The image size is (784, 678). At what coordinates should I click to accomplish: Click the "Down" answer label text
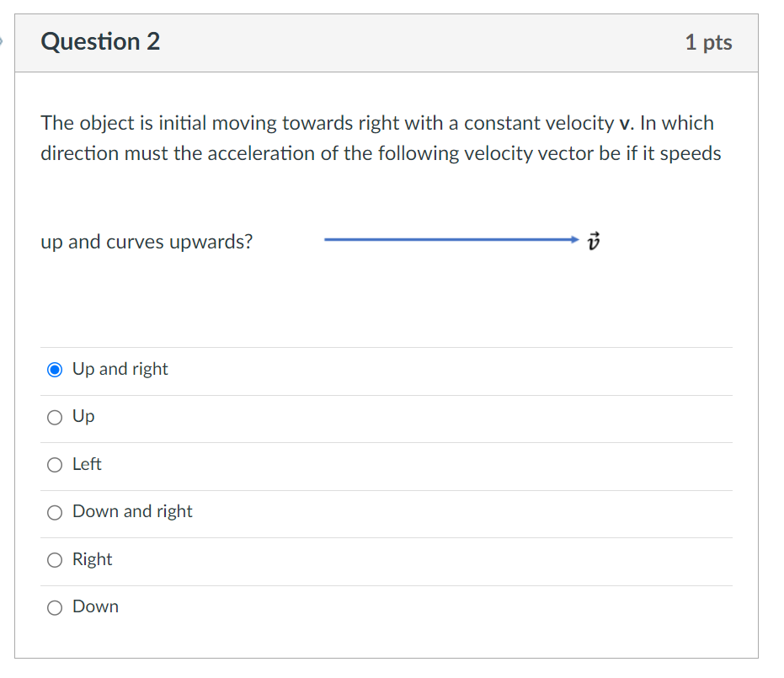pyautogui.click(x=95, y=606)
